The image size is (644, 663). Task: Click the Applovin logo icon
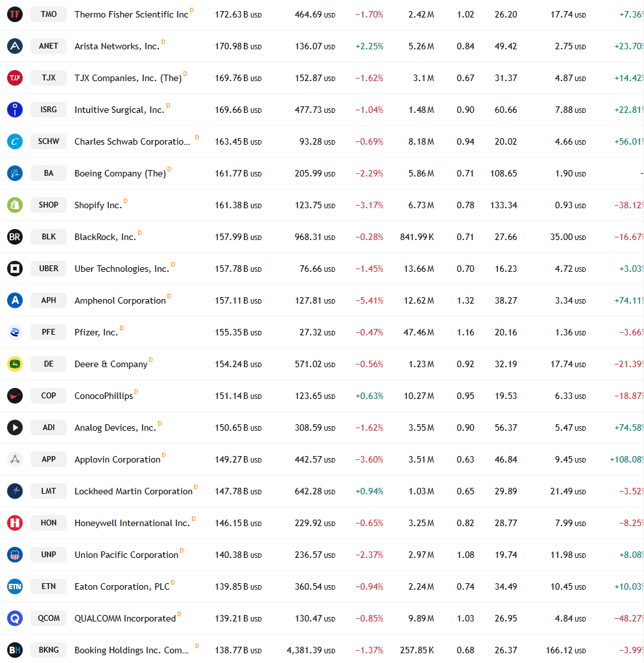point(15,459)
